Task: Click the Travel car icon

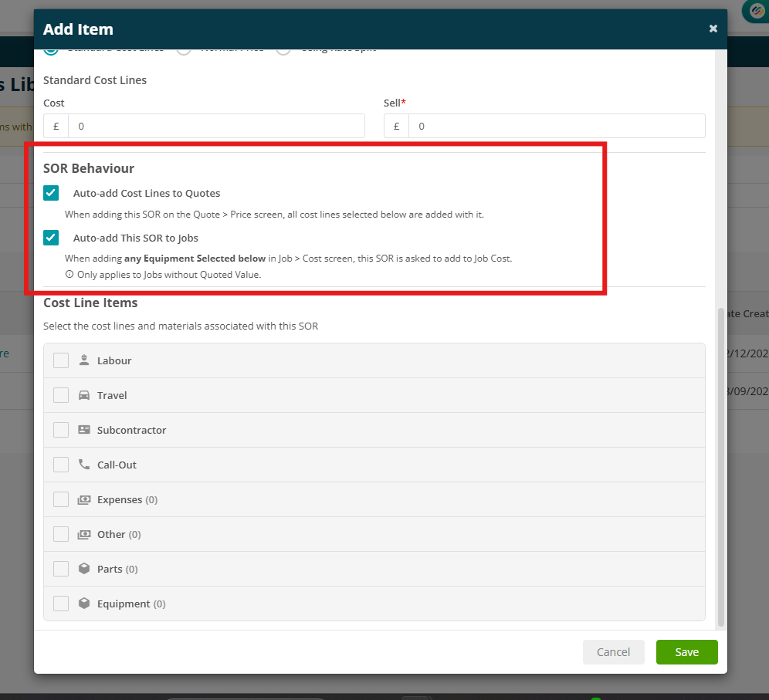Action: point(84,395)
